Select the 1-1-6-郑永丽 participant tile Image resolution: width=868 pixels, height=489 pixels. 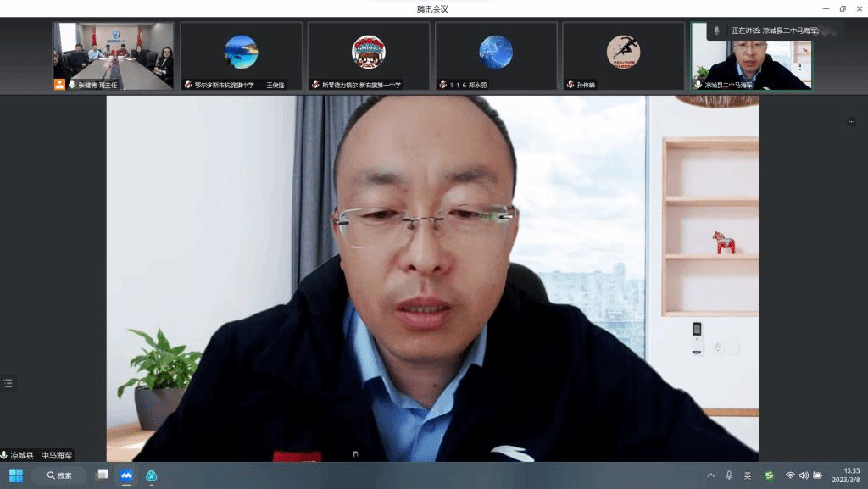(x=496, y=55)
